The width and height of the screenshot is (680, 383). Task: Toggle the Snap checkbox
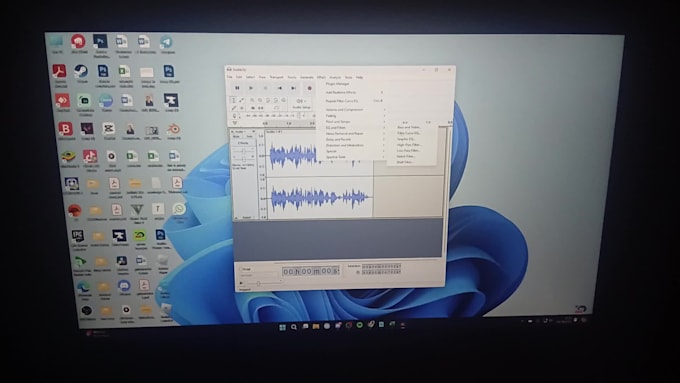[x=242, y=269]
